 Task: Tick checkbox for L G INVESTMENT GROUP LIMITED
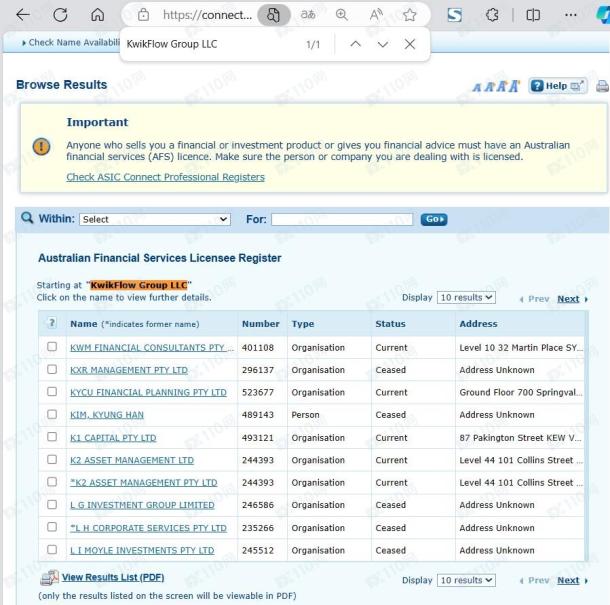click(x=52, y=505)
